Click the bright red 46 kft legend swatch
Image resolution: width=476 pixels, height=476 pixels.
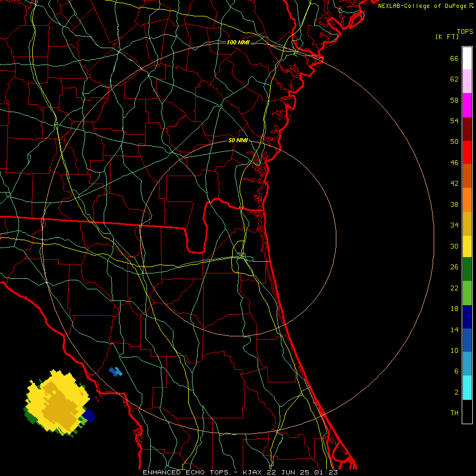(467, 152)
